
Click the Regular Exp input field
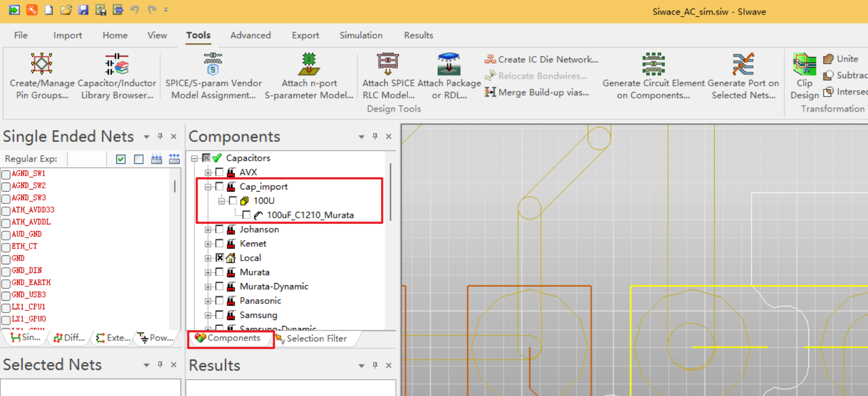click(x=87, y=159)
